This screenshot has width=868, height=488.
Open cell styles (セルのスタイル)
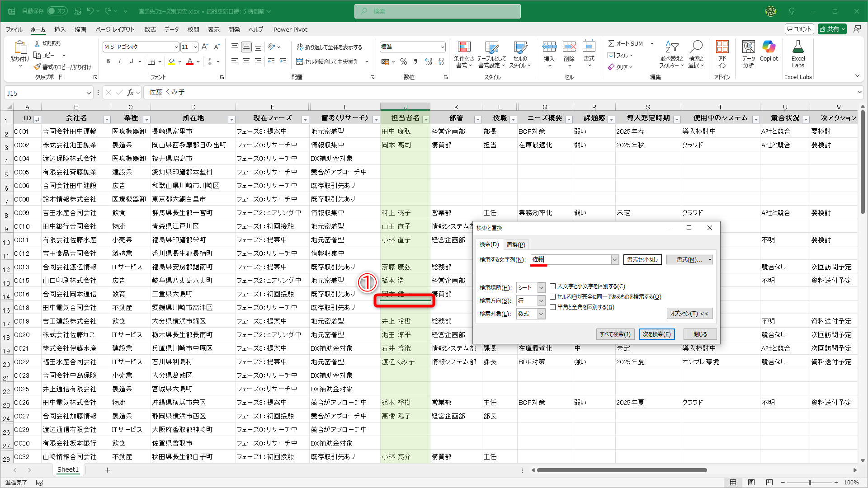point(520,53)
